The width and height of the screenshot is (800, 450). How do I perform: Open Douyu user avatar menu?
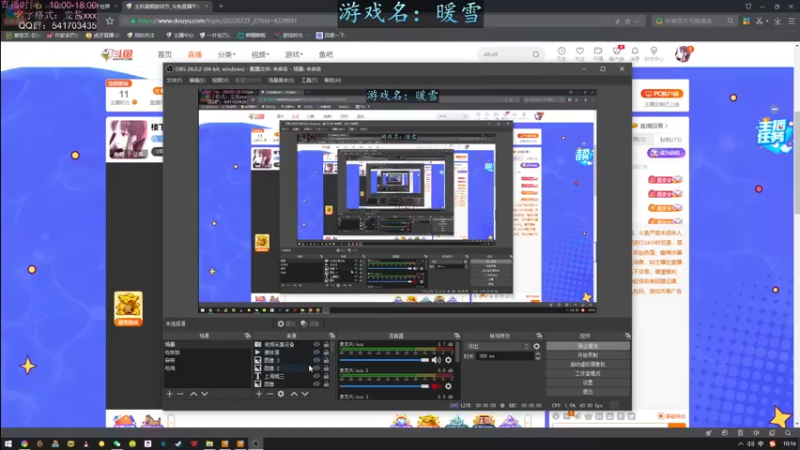tap(682, 54)
